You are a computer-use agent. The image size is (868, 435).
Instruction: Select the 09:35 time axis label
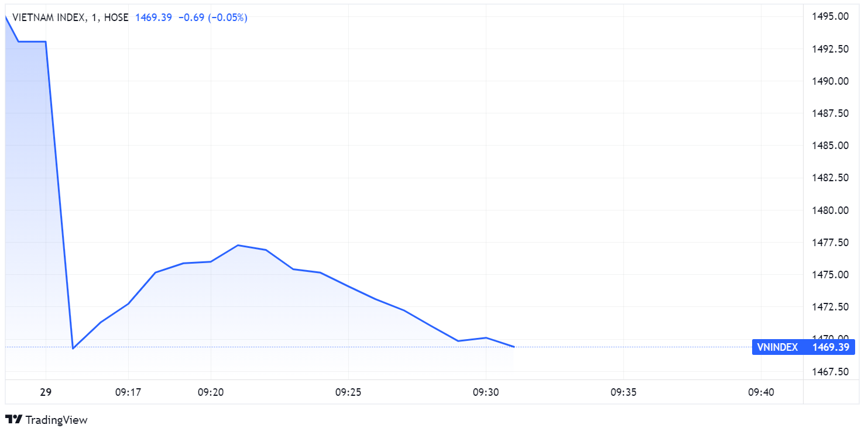click(623, 392)
